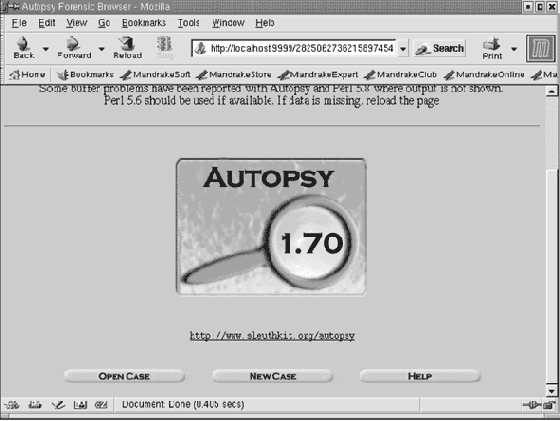
Task: Open the MandrakeSoft bookmark
Action: pos(155,75)
